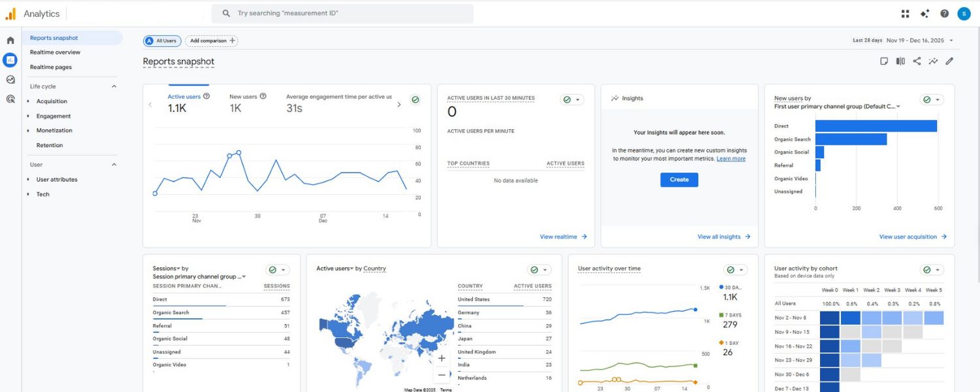Open the Google apps launcher

(x=905, y=13)
